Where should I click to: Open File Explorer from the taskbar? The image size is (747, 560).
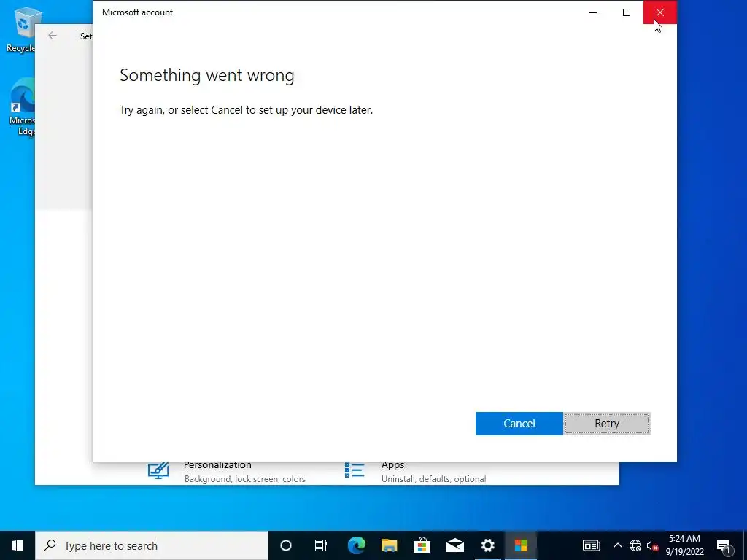(390, 545)
